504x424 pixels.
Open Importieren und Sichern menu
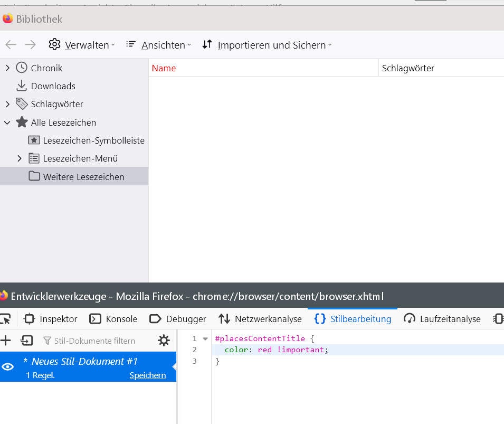pos(267,45)
